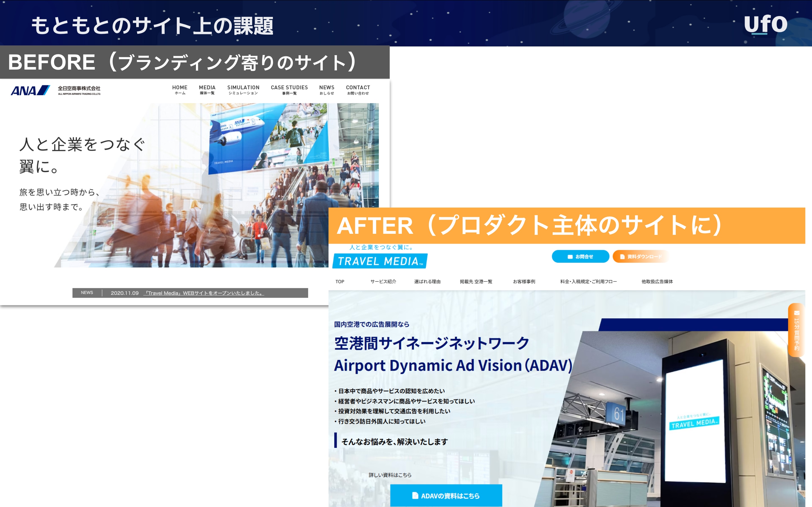Open 料金・入稿規定・ご利用フロー tab
The height and width of the screenshot is (507, 812).
click(588, 281)
